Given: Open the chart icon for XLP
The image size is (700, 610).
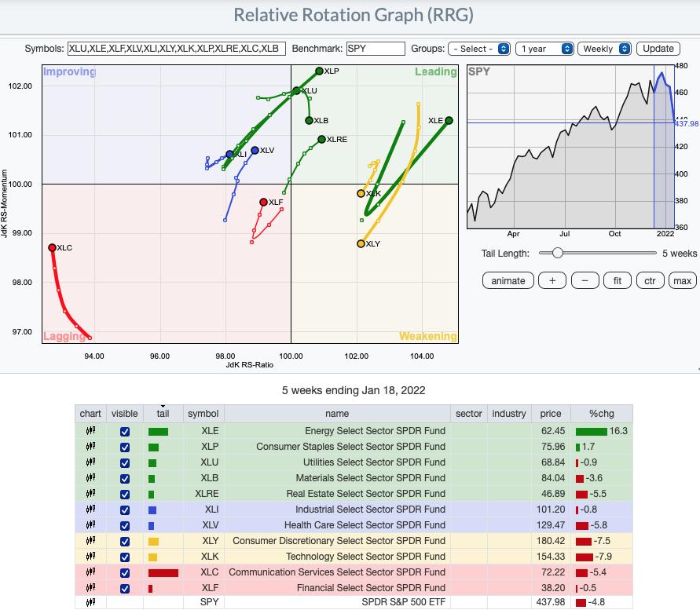Looking at the screenshot, I should (90, 447).
